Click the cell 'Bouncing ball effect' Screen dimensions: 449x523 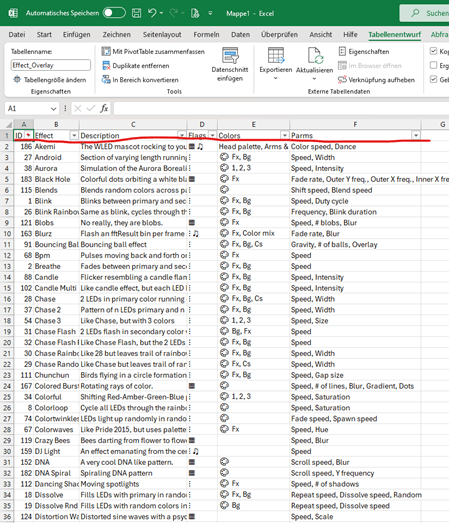(x=133, y=244)
